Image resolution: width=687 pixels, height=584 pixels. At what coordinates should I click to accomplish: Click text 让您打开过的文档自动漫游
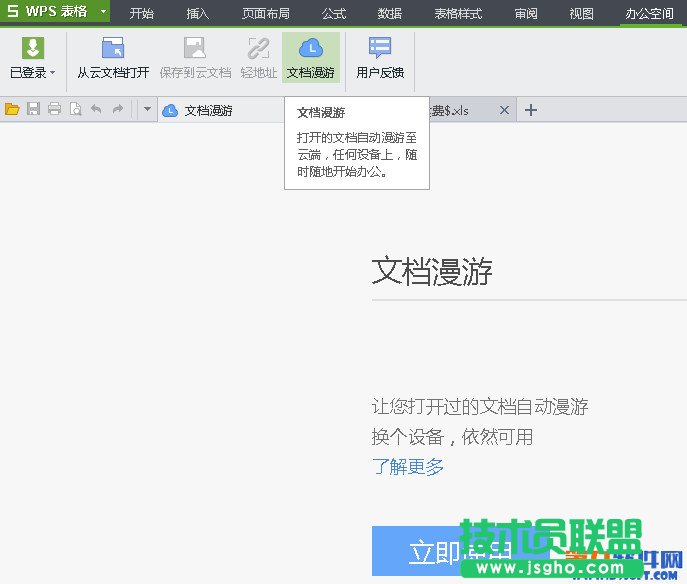coord(480,407)
